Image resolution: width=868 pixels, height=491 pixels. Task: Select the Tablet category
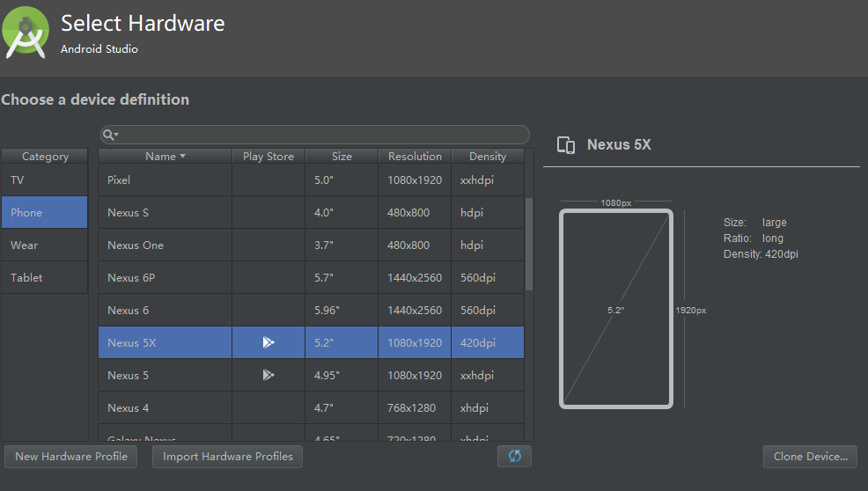pyautogui.click(x=44, y=278)
